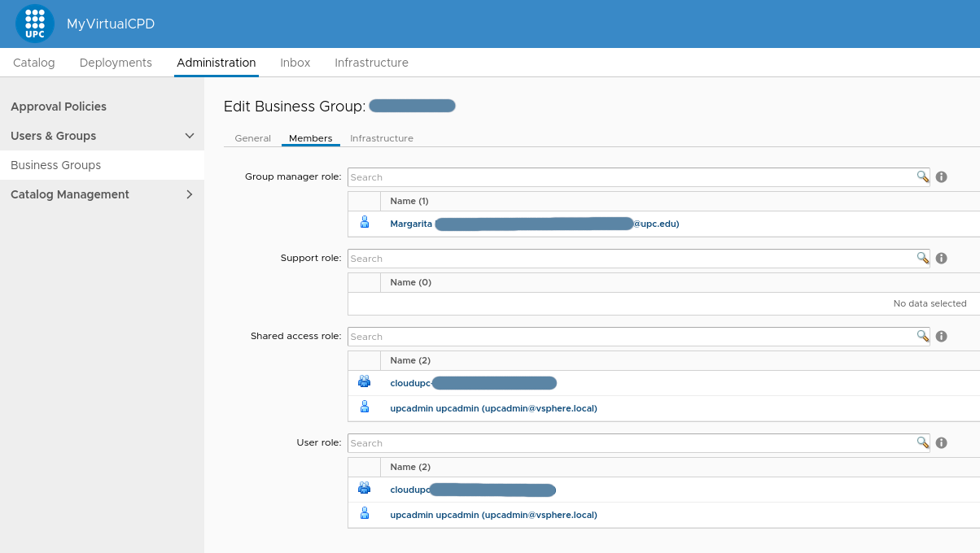The height and width of the screenshot is (553, 980).
Task: Open the Deployments tab
Action: (116, 63)
